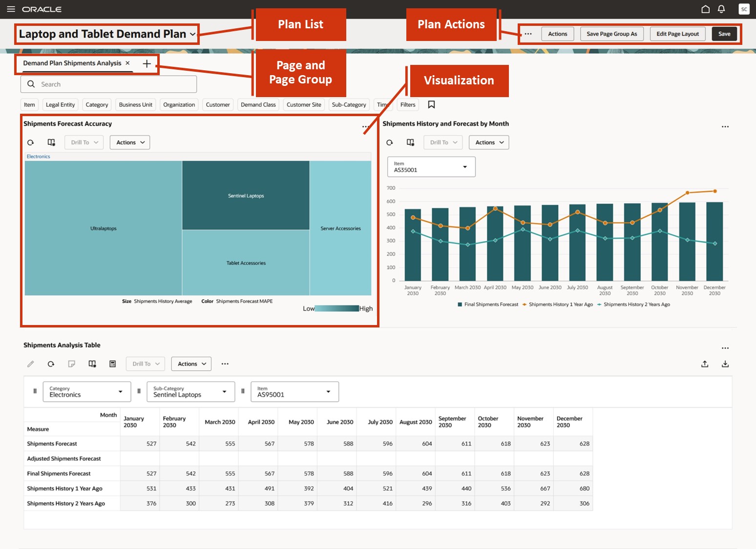Viewport: 756px width, 549px height.
Task: Open Actions menu in Shipments Forecast Accuracy
Action: pos(130,142)
